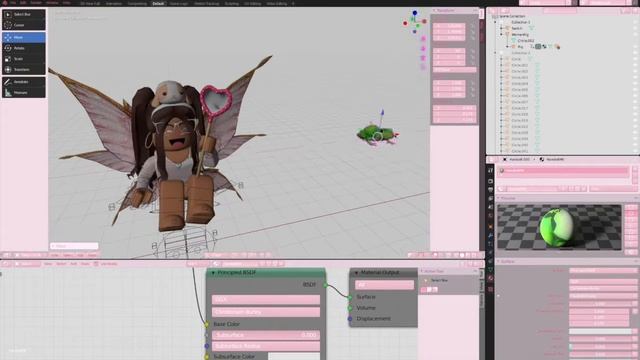The width and height of the screenshot is (640, 360).
Task: Toggle the Use Nodes checkbox
Action: 96,264
